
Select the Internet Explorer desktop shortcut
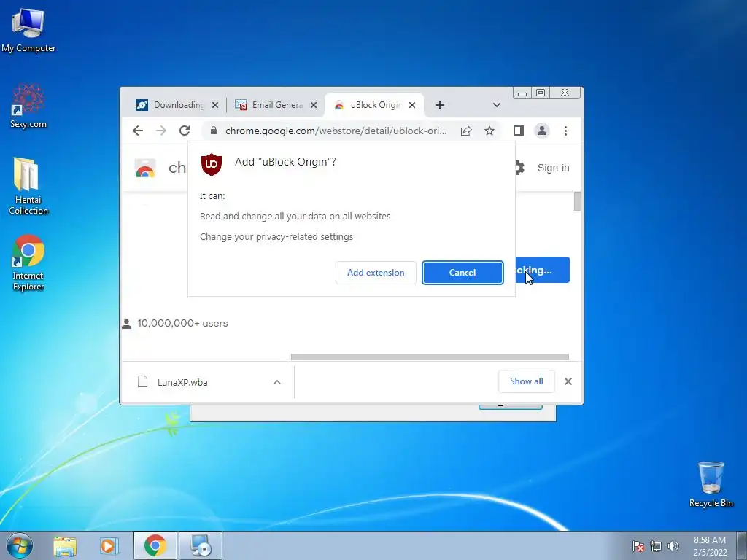(28, 262)
